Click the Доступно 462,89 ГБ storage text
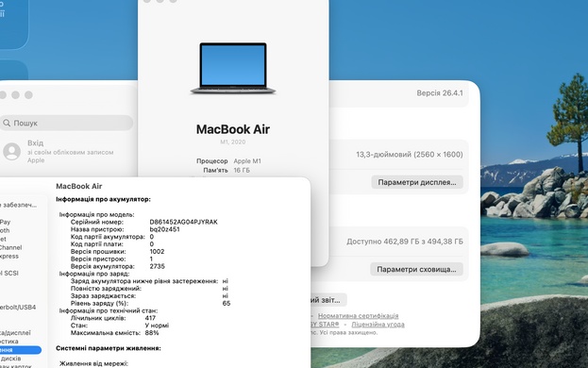The width and height of the screenshot is (588, 368). coord(405,242)
